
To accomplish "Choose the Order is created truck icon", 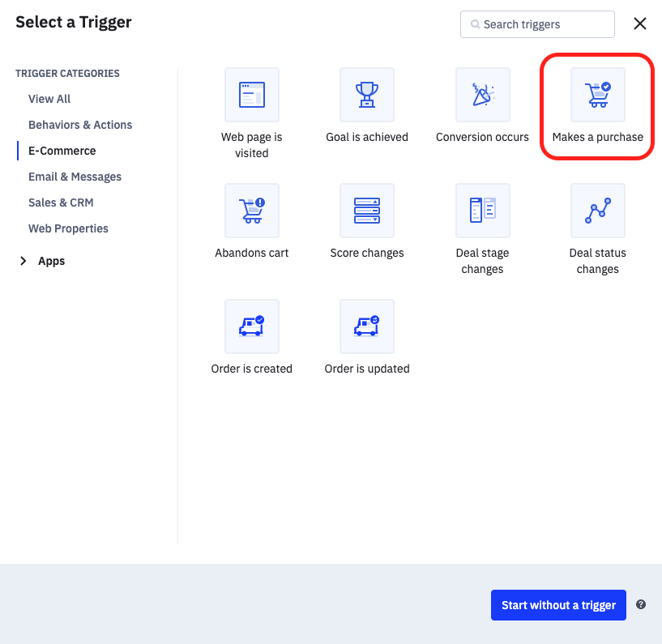I will [x=252, y=326].
